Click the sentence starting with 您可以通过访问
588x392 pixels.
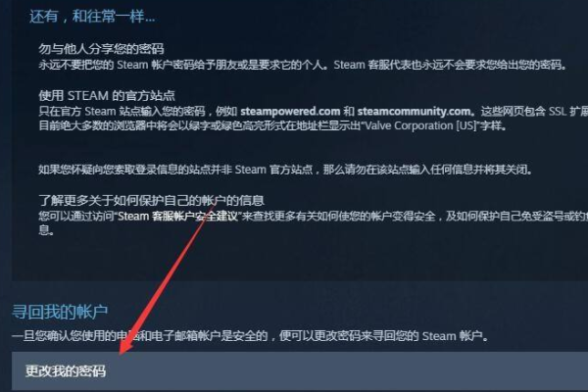(314, 222)
